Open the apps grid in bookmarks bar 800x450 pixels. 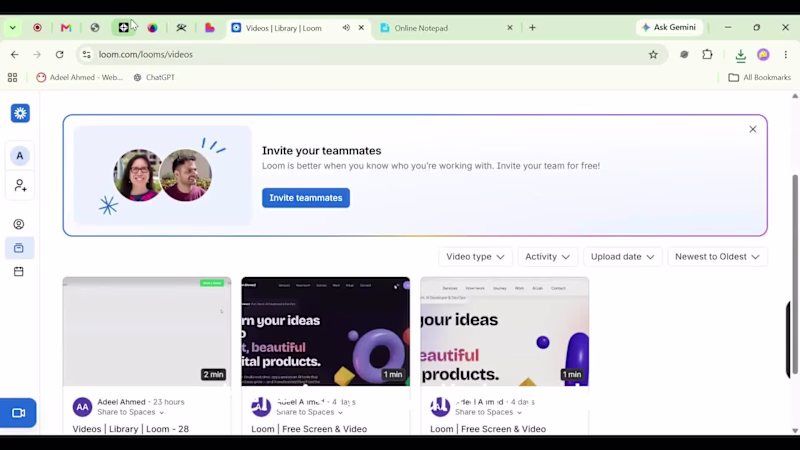coord(13,78)
